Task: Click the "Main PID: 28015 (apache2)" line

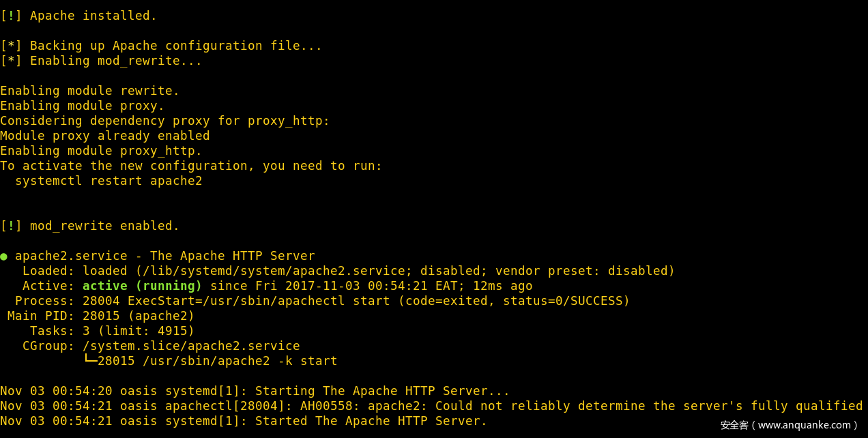Action: (x=101, y=316)
